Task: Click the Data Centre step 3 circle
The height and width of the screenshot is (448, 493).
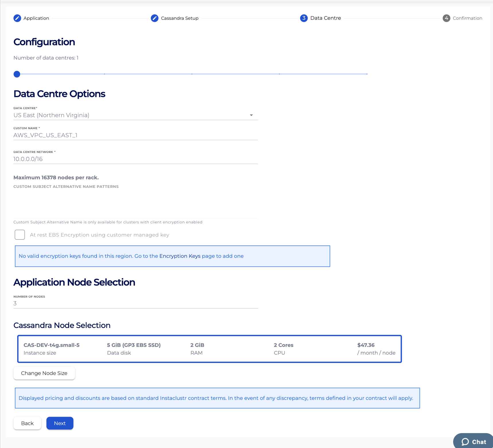Action: pyautogui.click(x=304, y=18)
